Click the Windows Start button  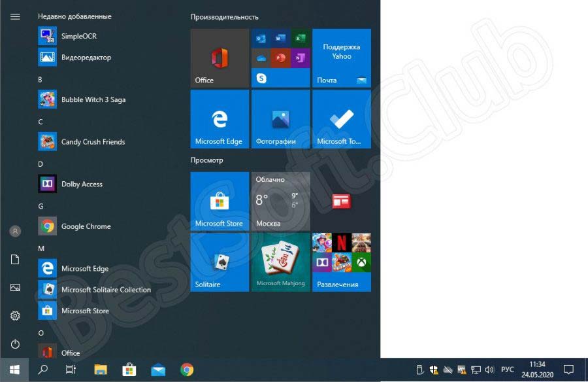pos(14,370)
